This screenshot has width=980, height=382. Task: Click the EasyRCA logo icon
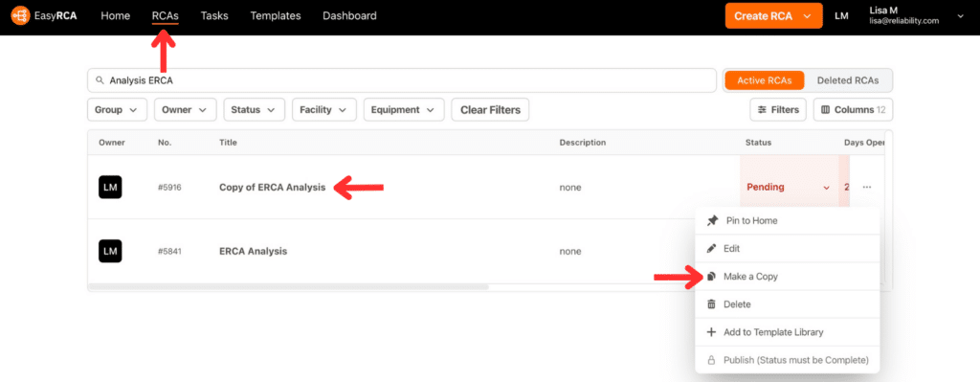[21, 15]
